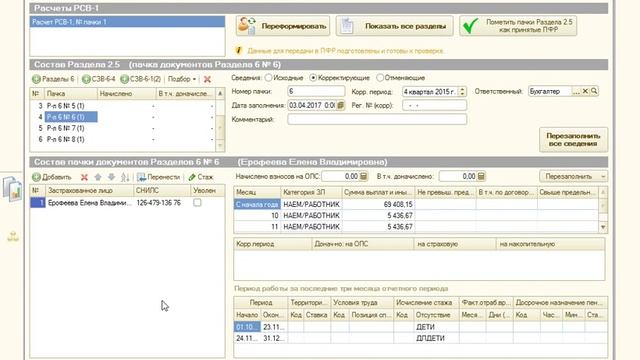The image size is (640, 360).
Task: Open the Перезаполнить dropdown
Action: (573, 176)
